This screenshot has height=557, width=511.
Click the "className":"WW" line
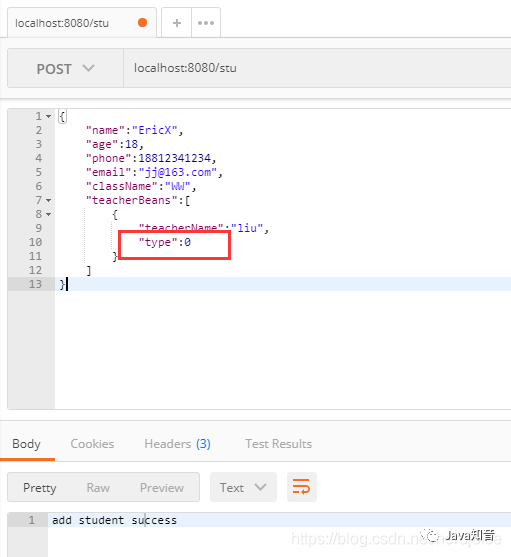coord(141,186)
